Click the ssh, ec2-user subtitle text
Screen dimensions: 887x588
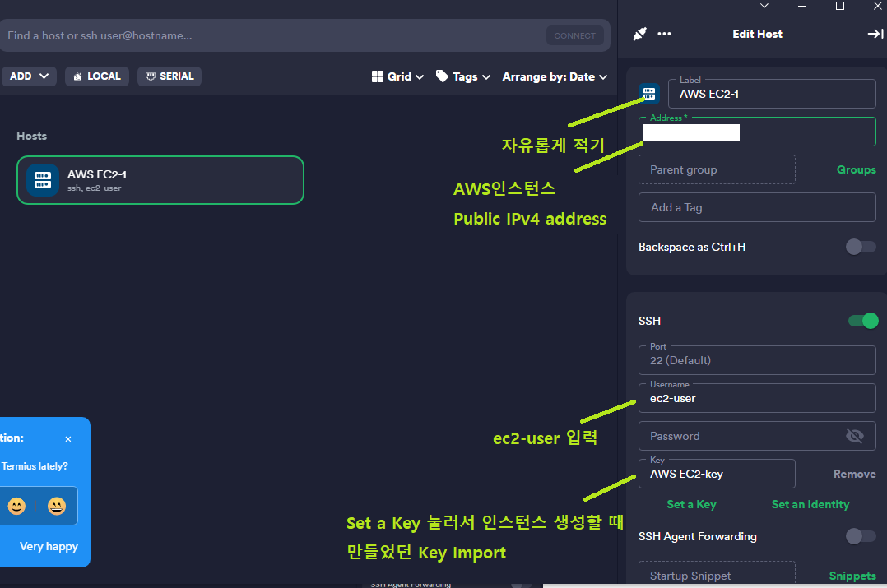point(95,188)
